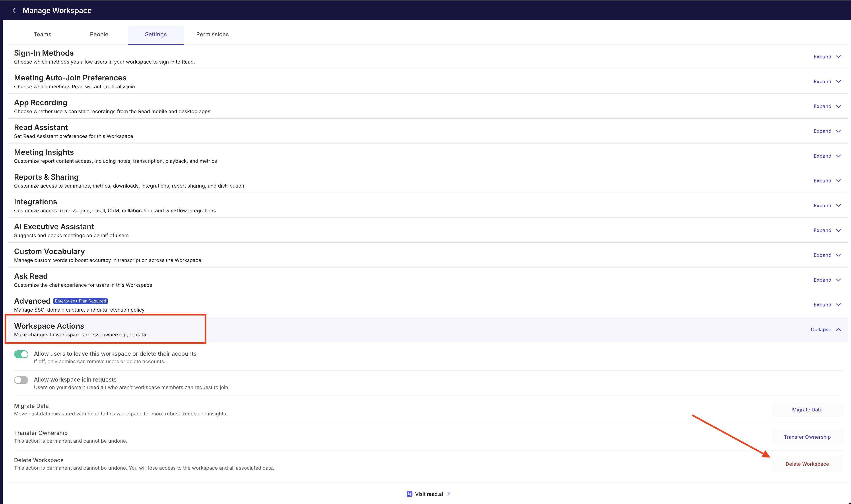This screenshot has width=851, height=504.
Task: Click the Workspace Actions heading
Action: (x=49, y=326)
